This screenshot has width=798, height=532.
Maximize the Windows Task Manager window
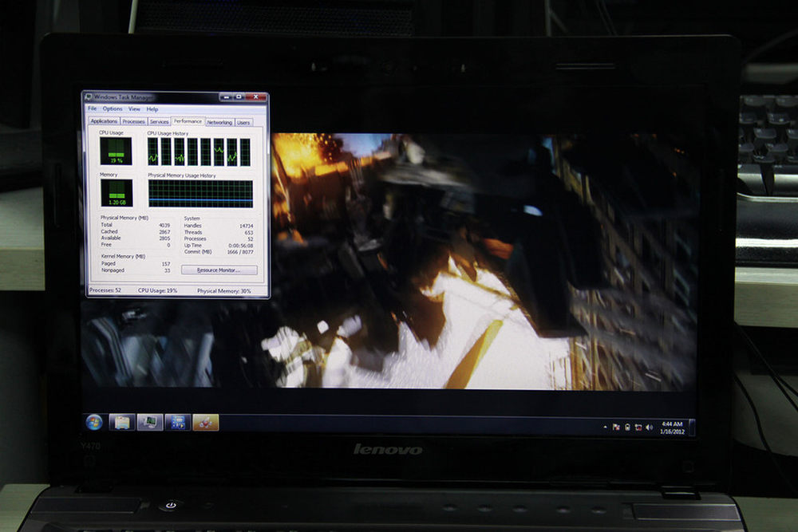pyautogui.click(x=238, y=97)
